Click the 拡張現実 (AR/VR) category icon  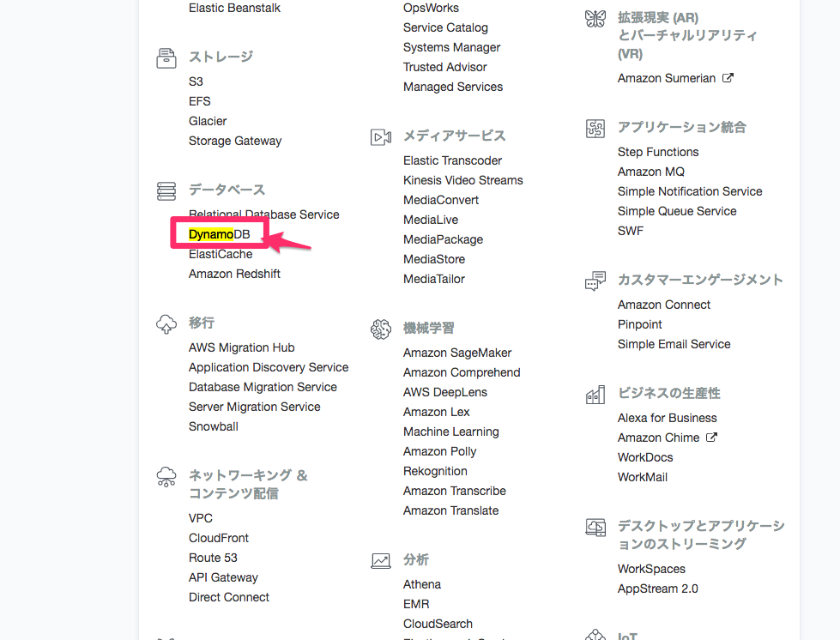[x=595, y=17]
